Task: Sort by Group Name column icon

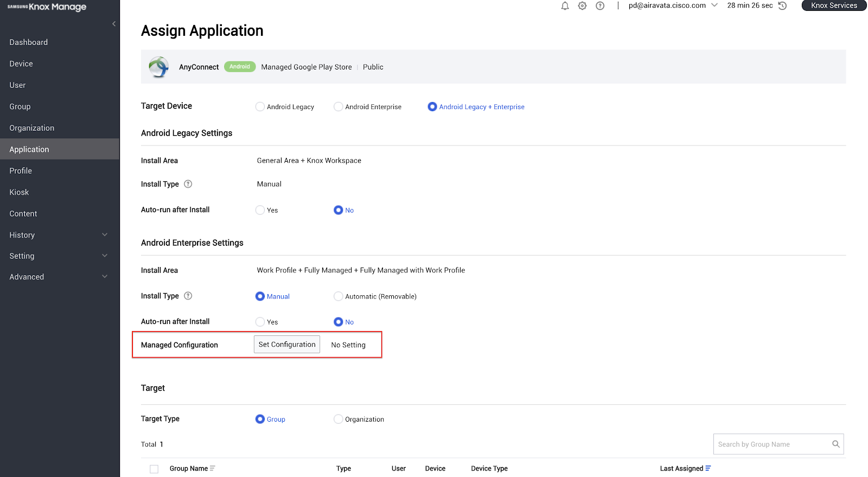Action: click(213, 468)
